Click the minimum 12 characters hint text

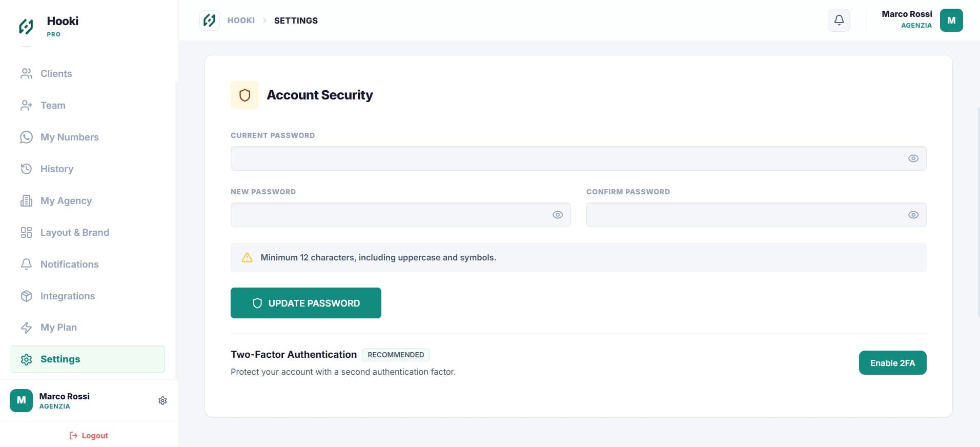point(378,257)
